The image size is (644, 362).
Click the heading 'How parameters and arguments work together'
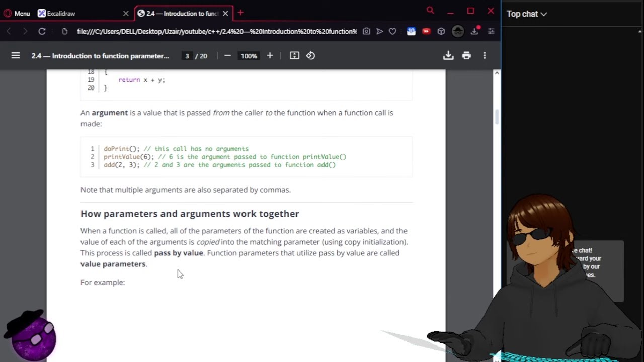point(190,214)
